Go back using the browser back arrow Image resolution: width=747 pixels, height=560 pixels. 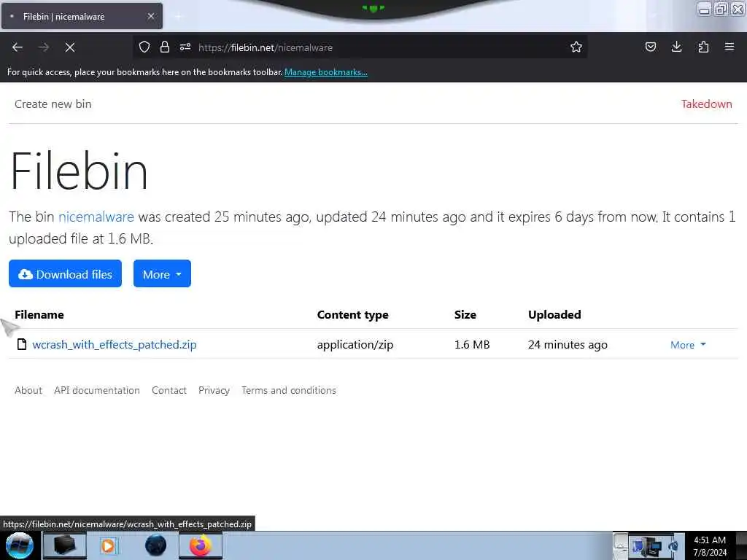(x=18, y=47)
